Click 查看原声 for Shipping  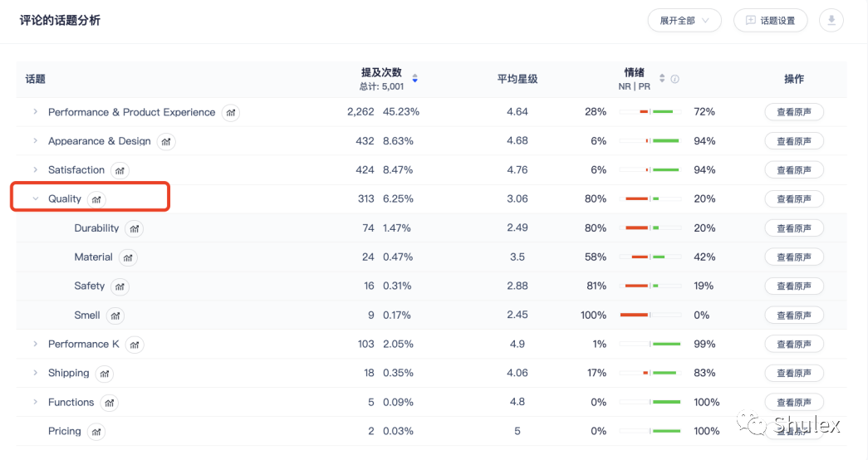click(x=794, y=373)
